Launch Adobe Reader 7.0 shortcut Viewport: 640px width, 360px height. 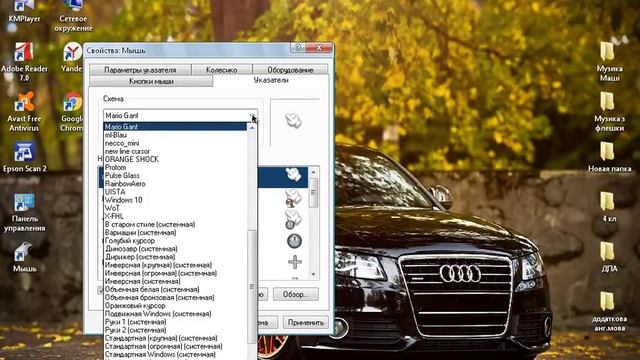[24, 62]
